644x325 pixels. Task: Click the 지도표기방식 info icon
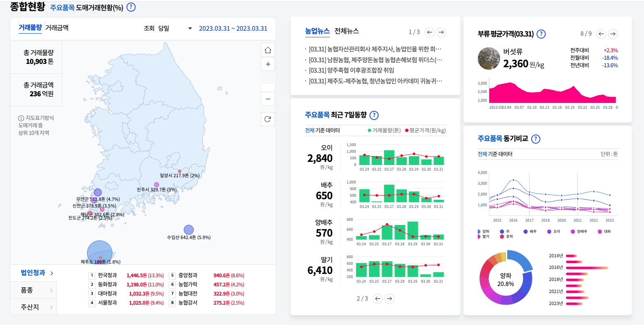pyautogui.click(x=21, y=118)
